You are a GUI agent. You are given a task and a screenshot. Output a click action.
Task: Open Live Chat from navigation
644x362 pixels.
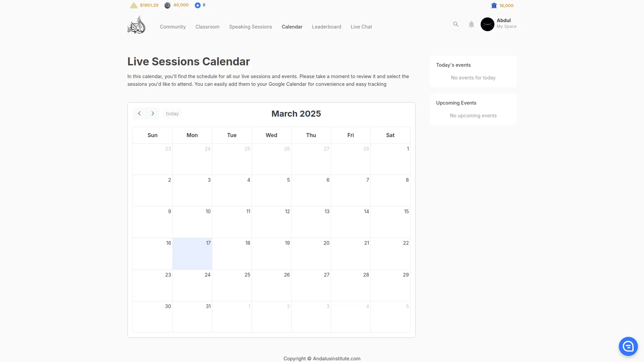click(x=361, y=27)
